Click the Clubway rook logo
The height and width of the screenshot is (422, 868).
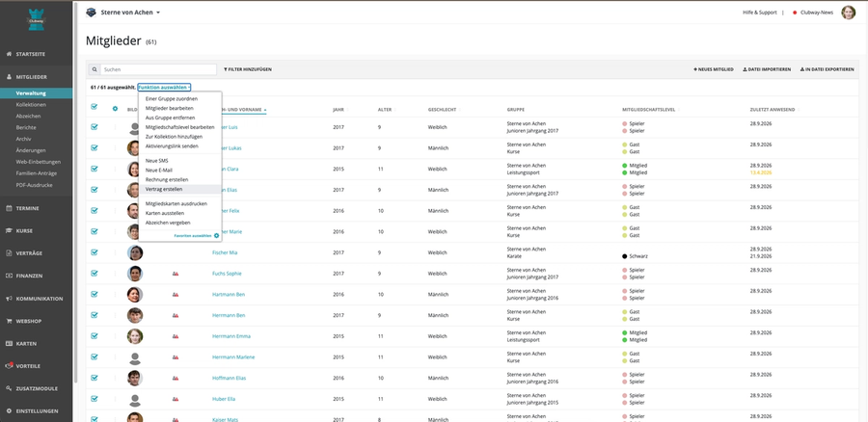pyautogui.click(x=36, y=20)
